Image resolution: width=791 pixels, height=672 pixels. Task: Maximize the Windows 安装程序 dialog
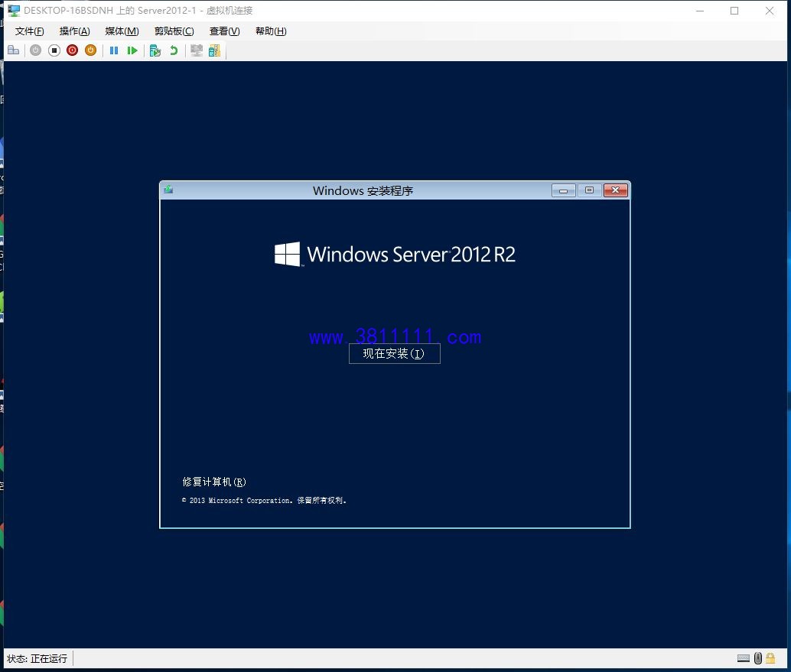(x=589, y=190)
